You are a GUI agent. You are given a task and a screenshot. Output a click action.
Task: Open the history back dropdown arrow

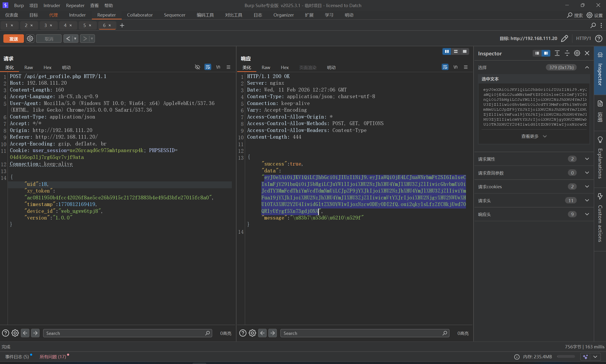tap(75, 39)
